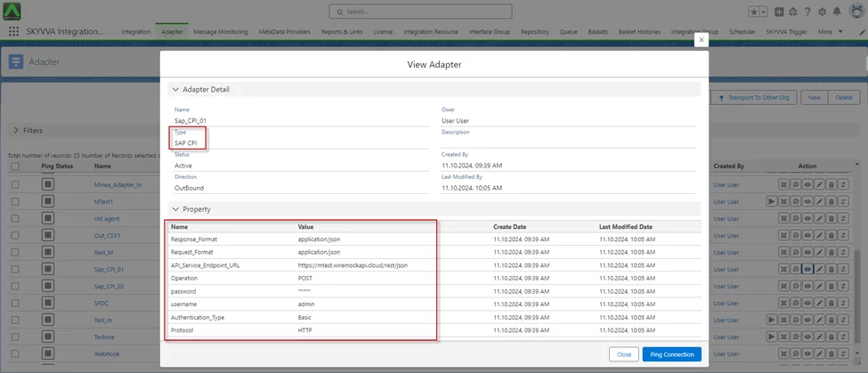Open the Setup gear icon
Image resolution: width=868 pixels, height=373 pixels.
(x=822, y=12)
